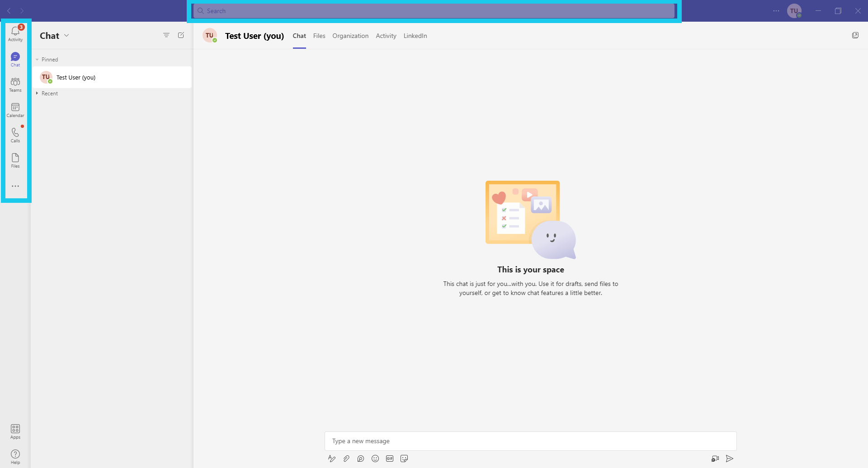Collapse the Pinned chats section
This screenshot has height=468, width=868.
click(37, 60)
